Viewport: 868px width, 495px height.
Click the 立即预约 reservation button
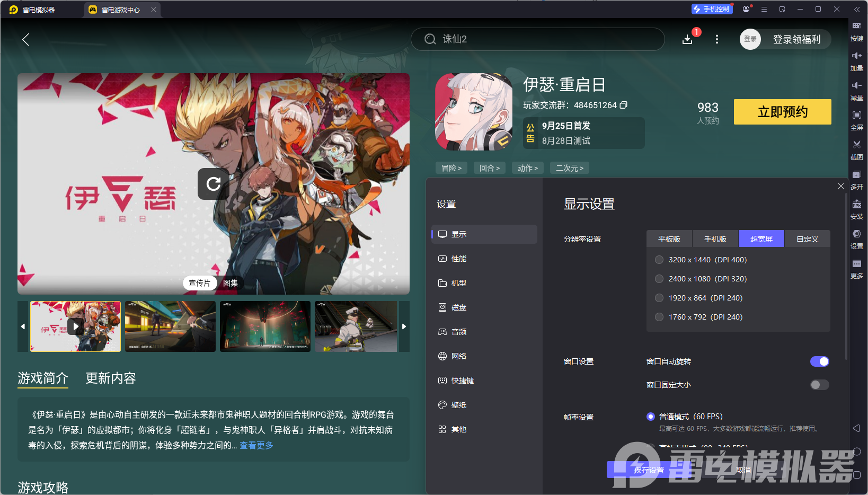pos(782,112)
